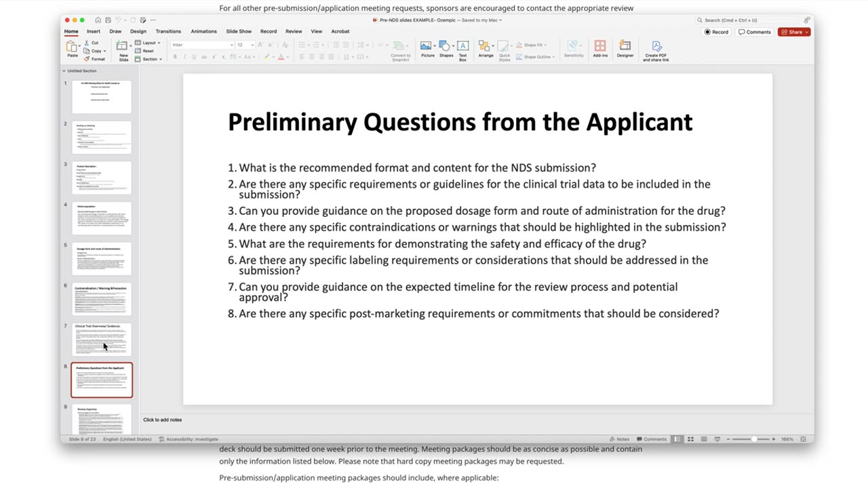Click the Save icon in title bar
868x488 pixels.
tap(108, 20)
